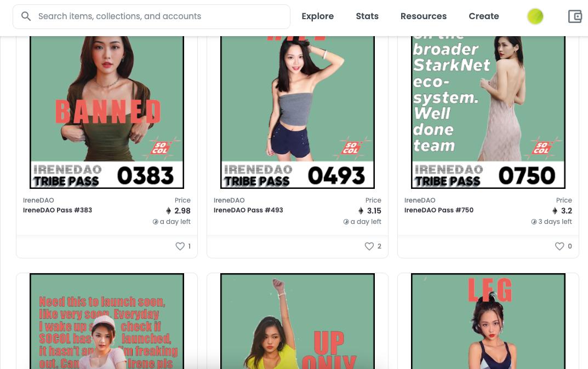
Task: Click the ETH icon beside price 3.15
Action: tap(361, 211)
